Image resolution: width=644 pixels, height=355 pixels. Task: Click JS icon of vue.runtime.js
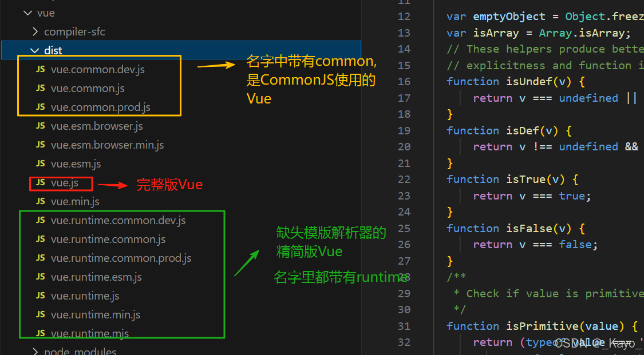coord(40,296)
